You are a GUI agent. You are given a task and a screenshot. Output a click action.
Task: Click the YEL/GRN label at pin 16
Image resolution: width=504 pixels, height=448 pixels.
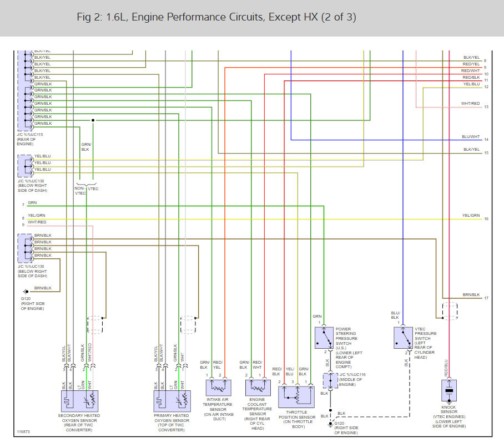[471, 216]
